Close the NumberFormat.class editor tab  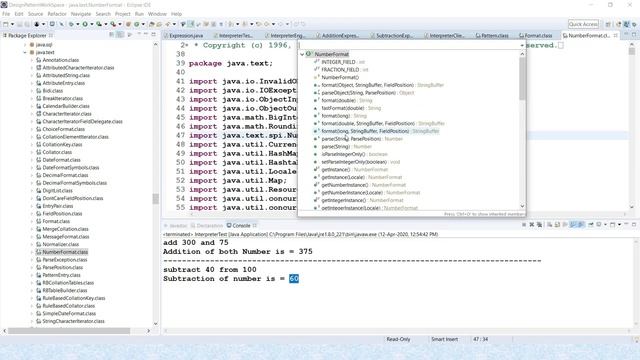point(616,36)
